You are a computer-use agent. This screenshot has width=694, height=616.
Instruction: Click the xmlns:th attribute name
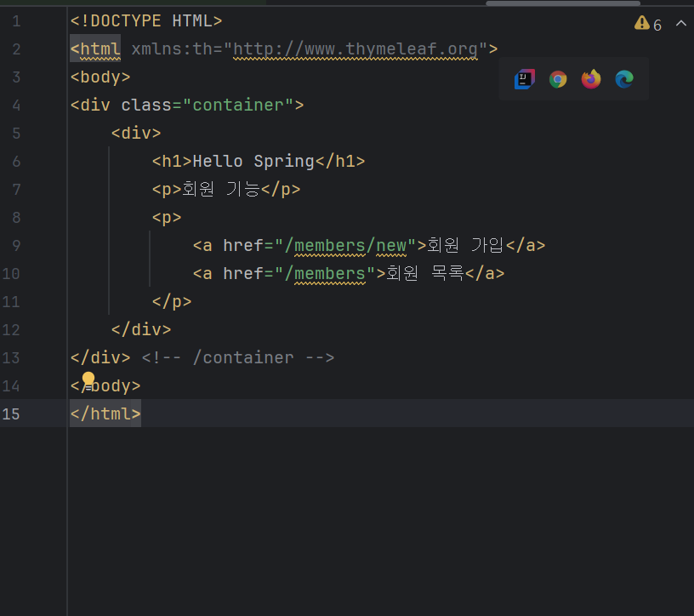[x=172, y=49]
